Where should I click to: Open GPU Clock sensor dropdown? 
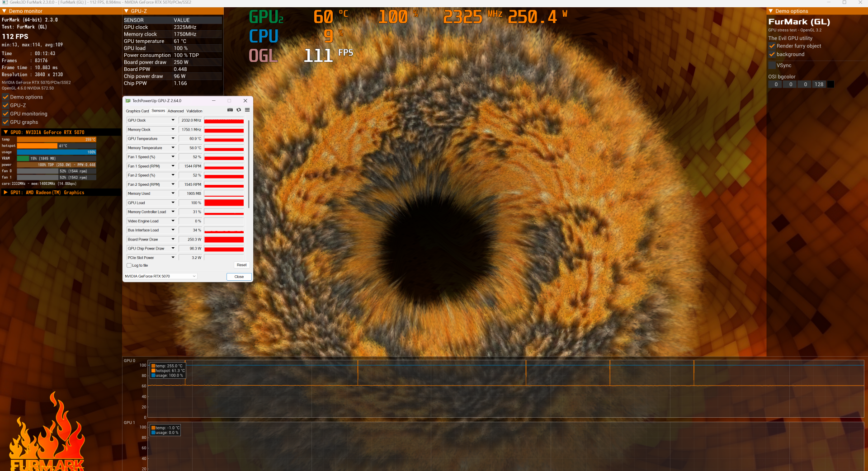(173, 120)
